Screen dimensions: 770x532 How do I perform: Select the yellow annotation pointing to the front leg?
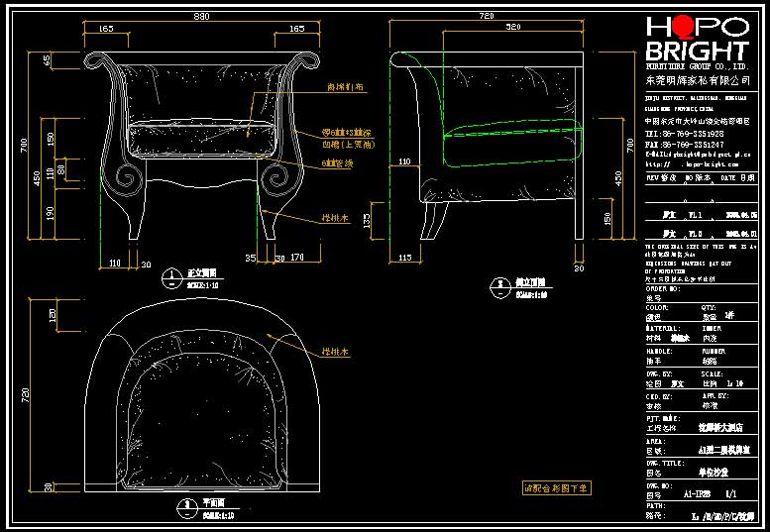tap(335, 218)
